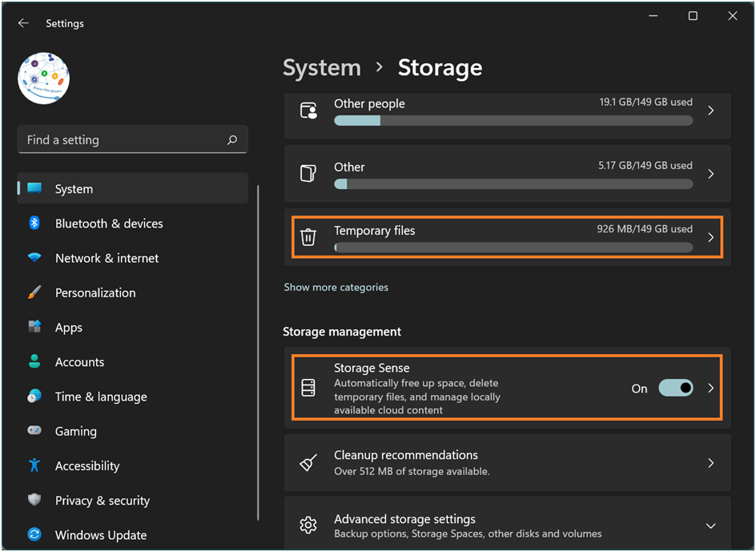The height and width of the screenshot is (552, 756).
Task: Click the Personalization paintbrush icon
Action: [x=34, y=292]
